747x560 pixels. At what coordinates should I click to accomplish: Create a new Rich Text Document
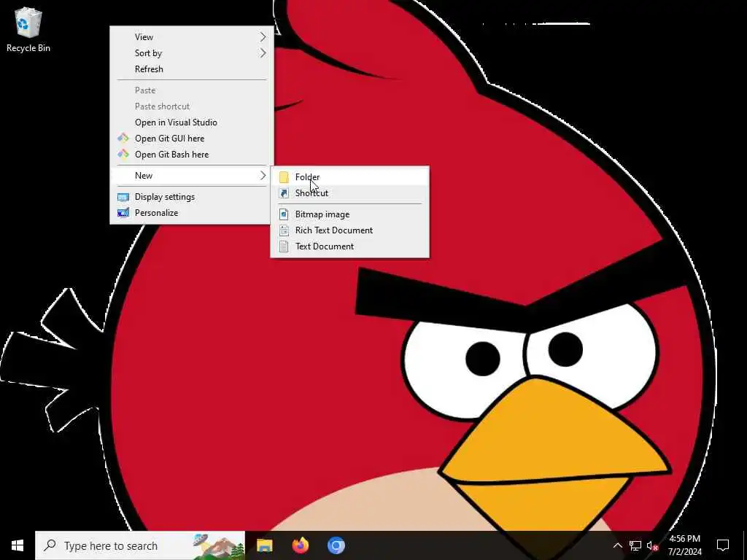point(349,230)
